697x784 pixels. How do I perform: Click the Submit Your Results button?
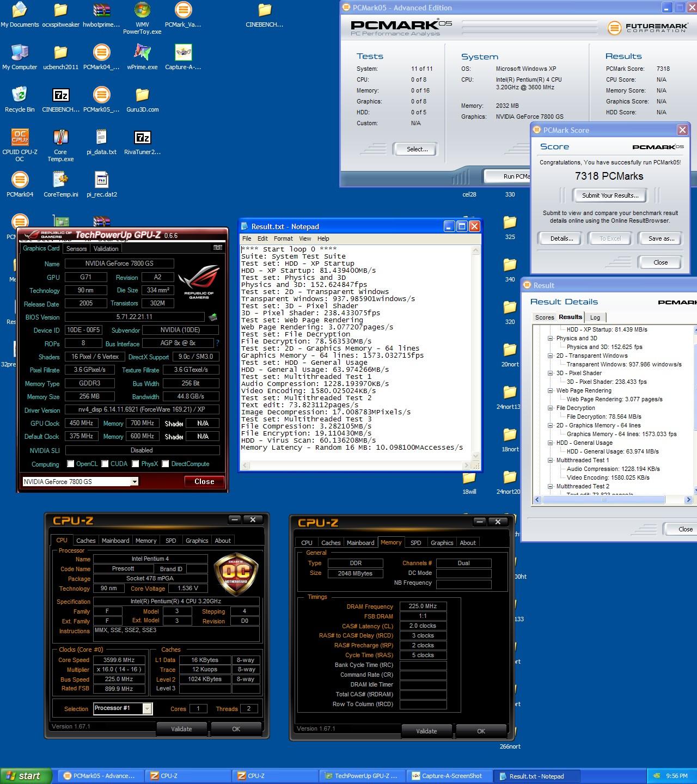[610, 195]
